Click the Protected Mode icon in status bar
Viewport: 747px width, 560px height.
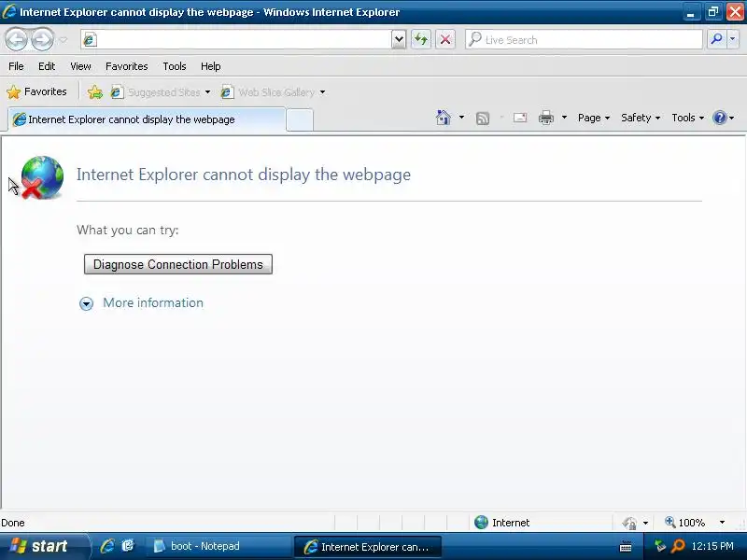click(629, 523)
